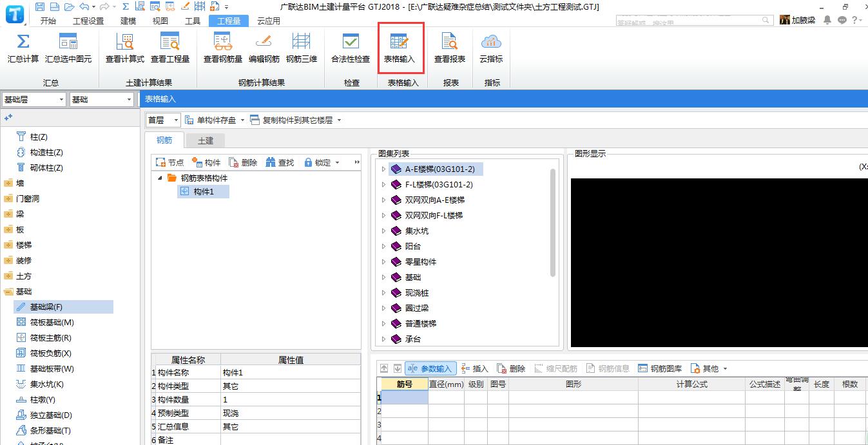Open 查看计算式 in the ribbon

pyautogui.click(x=125, y=48)
